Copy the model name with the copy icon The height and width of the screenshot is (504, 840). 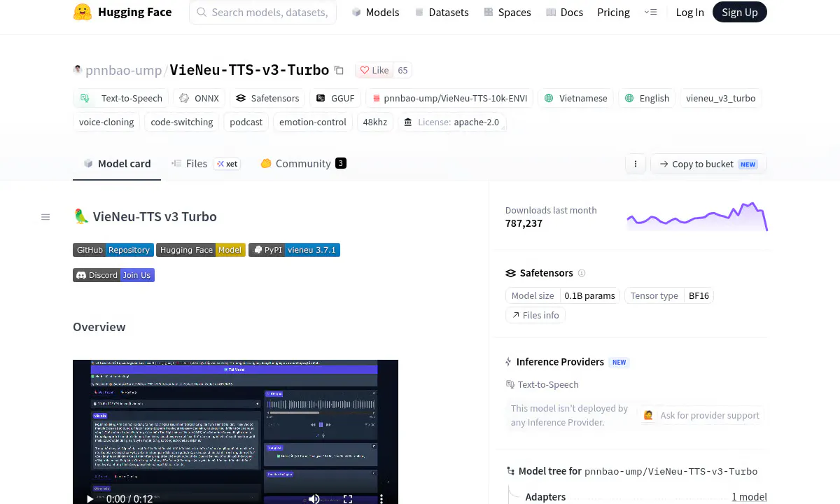coord(339,70)
